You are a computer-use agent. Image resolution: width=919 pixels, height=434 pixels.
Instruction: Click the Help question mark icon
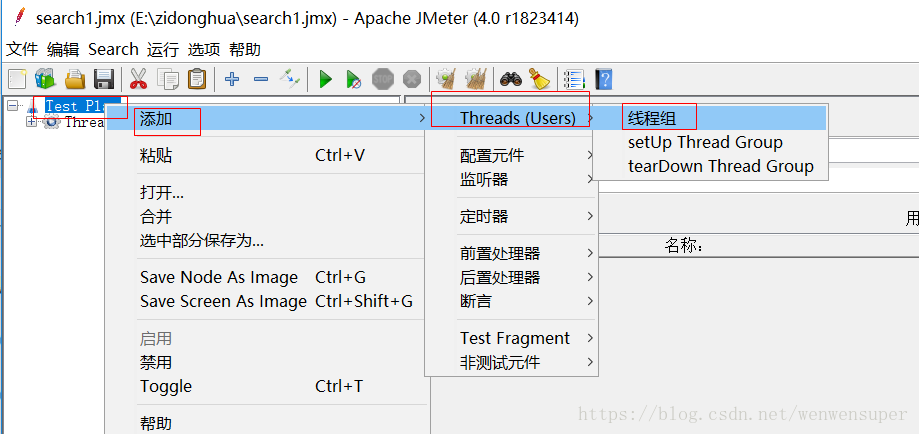[x=604, y=79]
